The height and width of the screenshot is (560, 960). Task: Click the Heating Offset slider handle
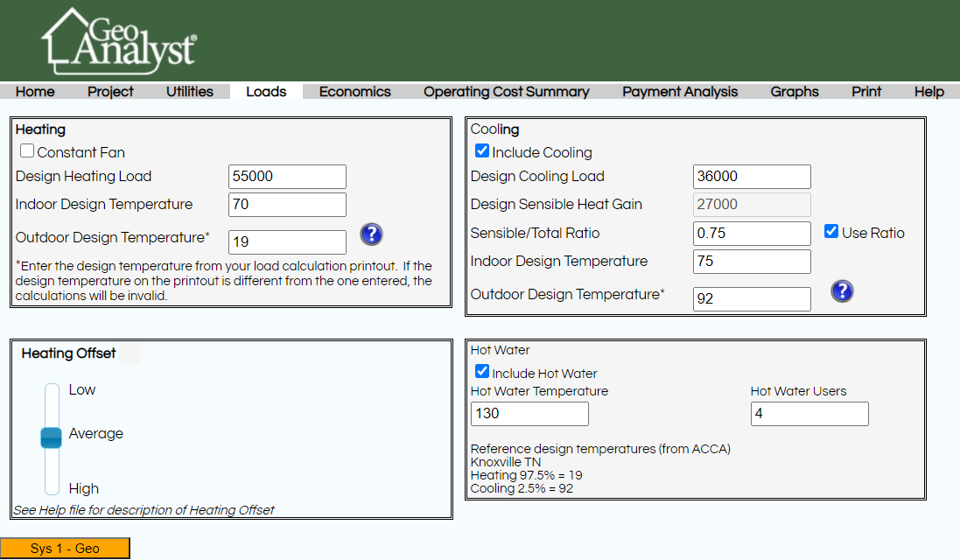52,437
